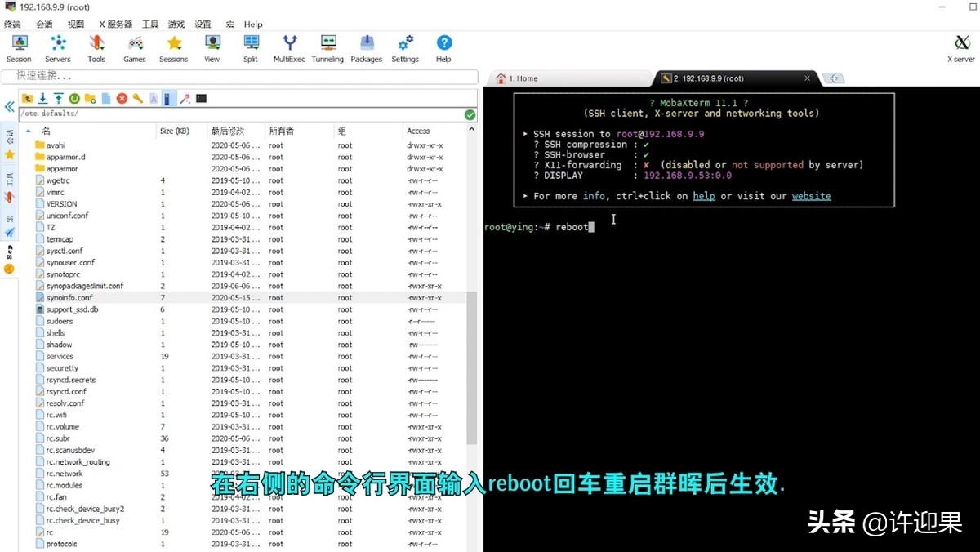980x552 pixels.
Task: Open the 工具 menu
Action: click(x=150, y=24)
